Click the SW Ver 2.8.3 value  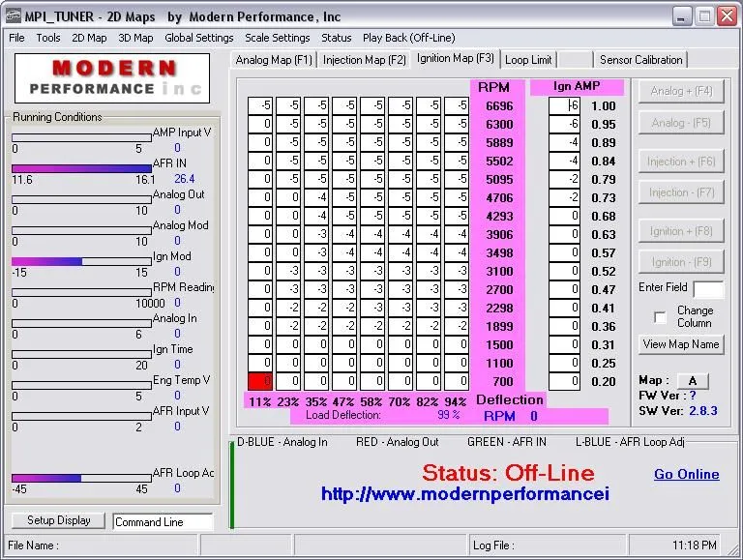tap(703, 411)
